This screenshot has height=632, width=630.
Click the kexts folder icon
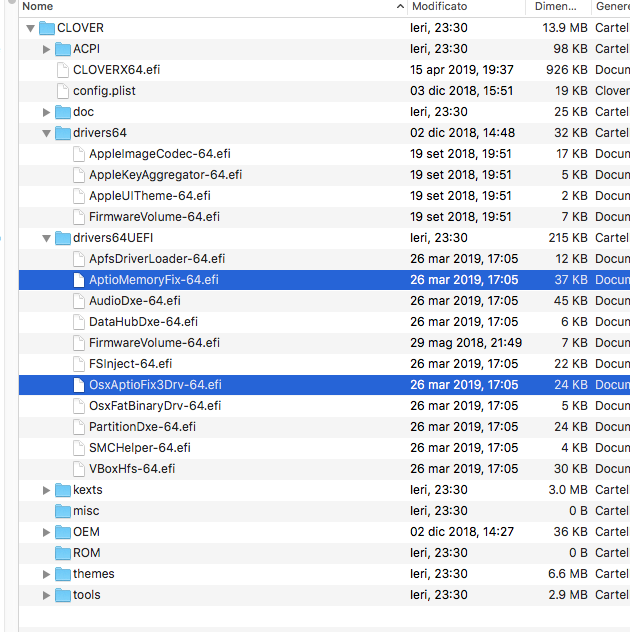[x=63, y=490]
